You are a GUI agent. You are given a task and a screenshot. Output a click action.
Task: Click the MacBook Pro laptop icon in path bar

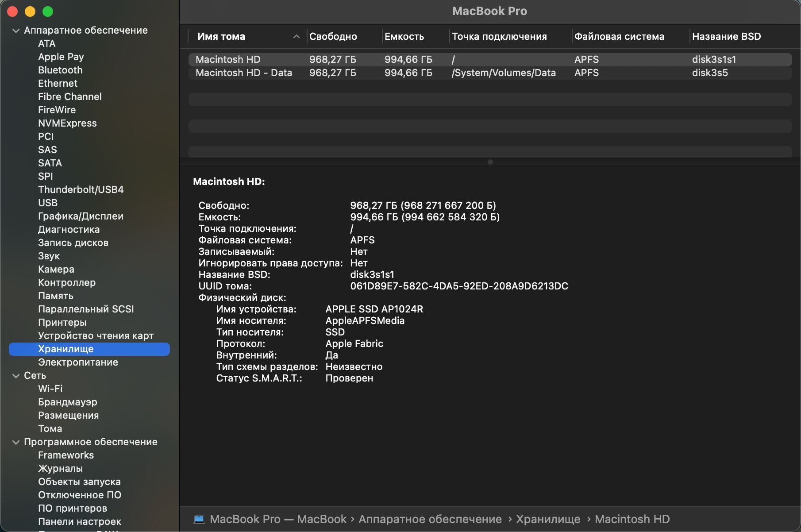tap(199, 519)
